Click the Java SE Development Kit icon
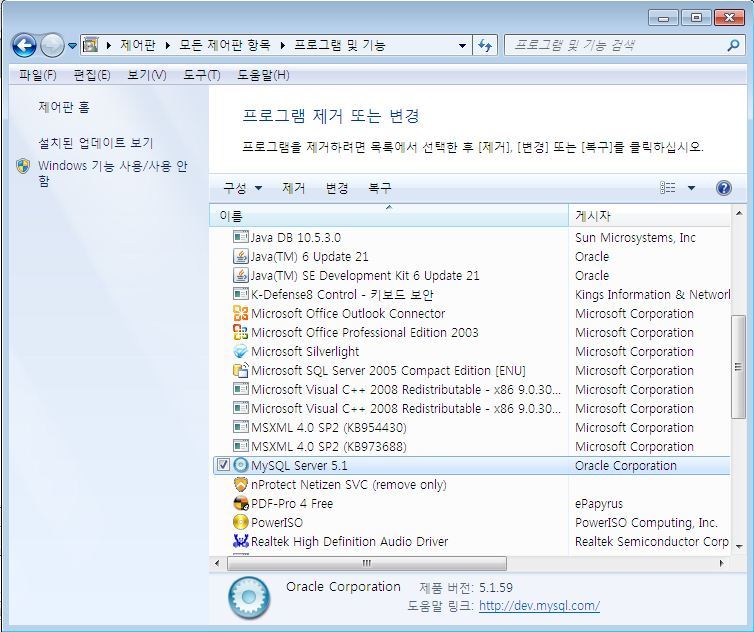This screenshot has width=754, height=632. [x=240, y=275]
